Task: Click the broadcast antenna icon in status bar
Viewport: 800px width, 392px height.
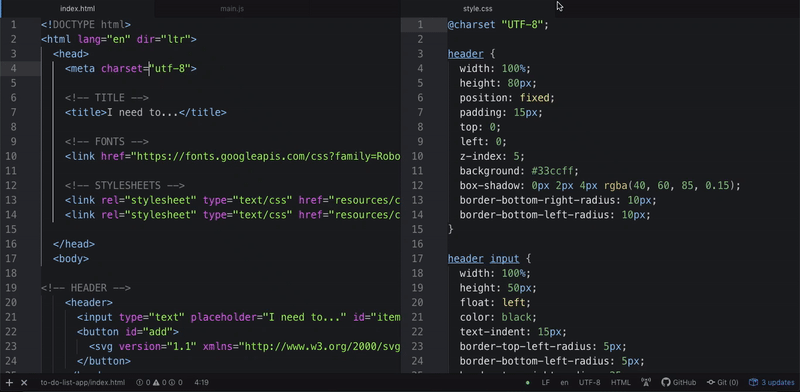Action: coord(645,382)
